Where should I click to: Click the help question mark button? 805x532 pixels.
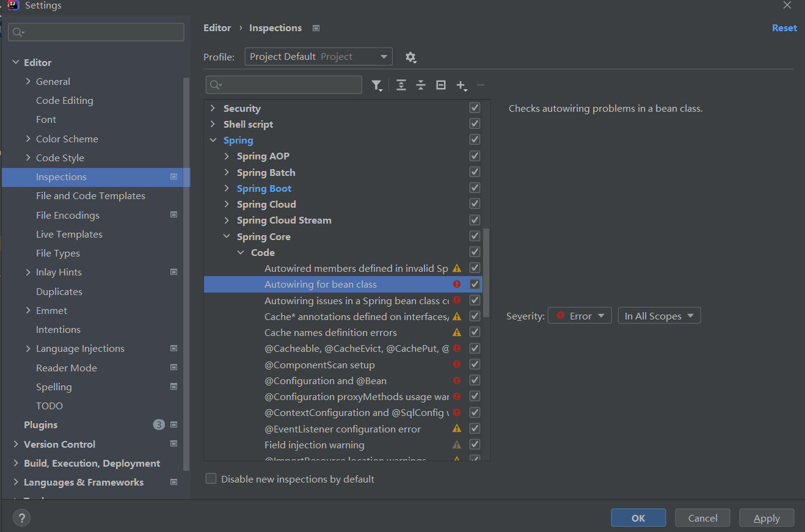click(x=21, y=518)
